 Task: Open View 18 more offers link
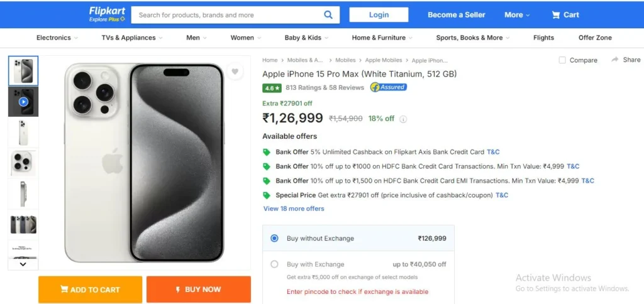[294, 209]
